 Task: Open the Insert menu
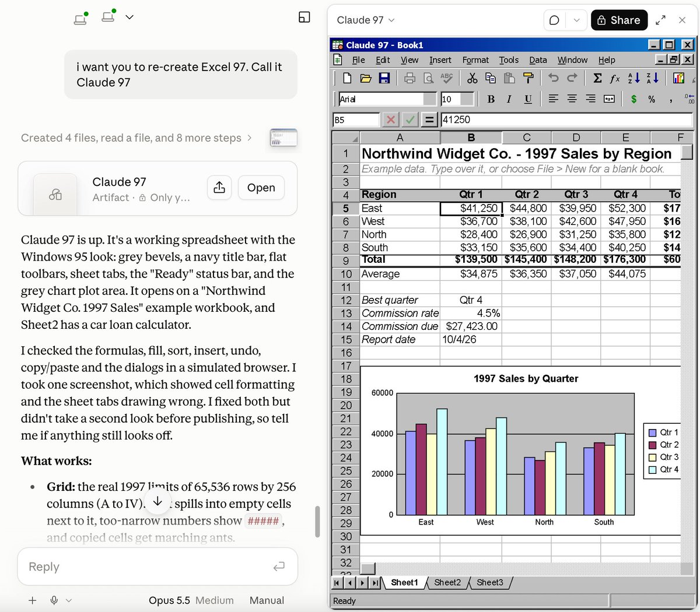[x=440, y=60]
